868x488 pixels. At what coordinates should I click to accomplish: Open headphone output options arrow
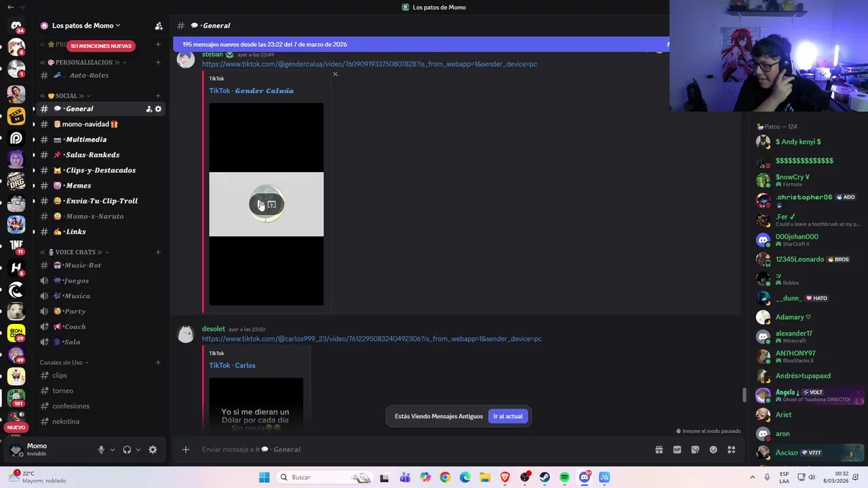138,449
